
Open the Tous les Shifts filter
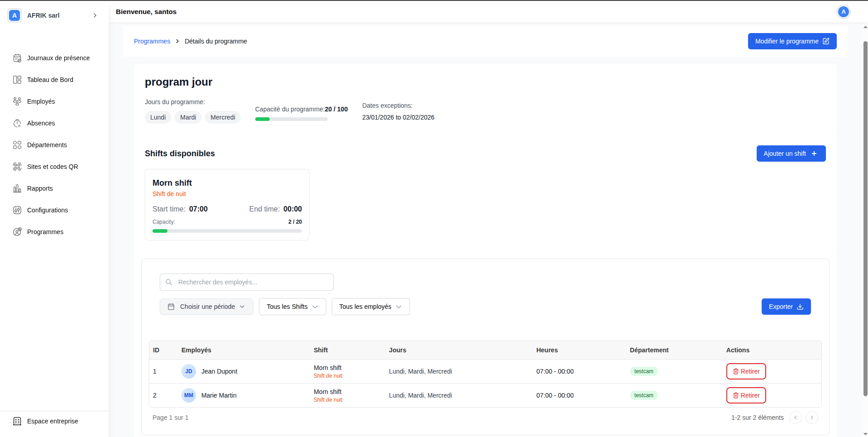(x=292, y=307)
